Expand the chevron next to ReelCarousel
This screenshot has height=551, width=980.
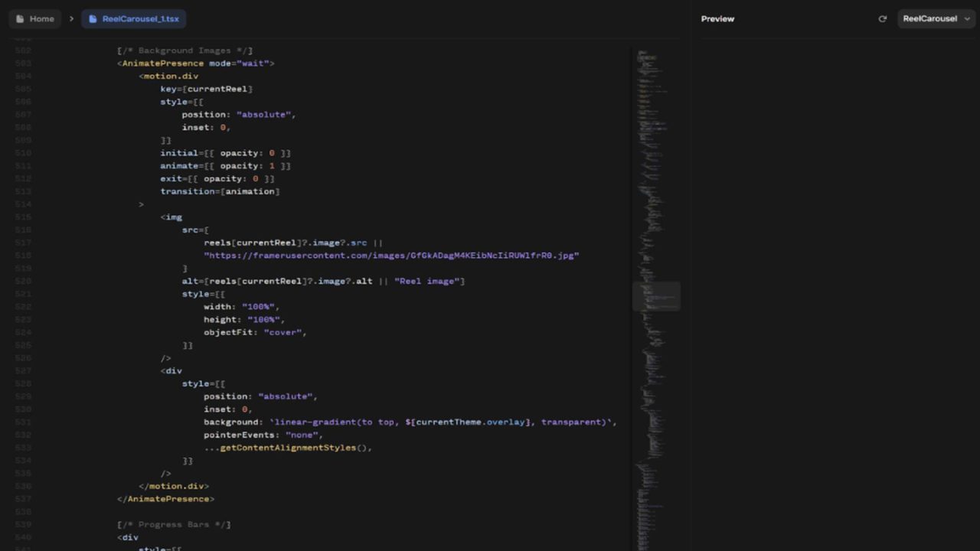click(x=966, y=19)
